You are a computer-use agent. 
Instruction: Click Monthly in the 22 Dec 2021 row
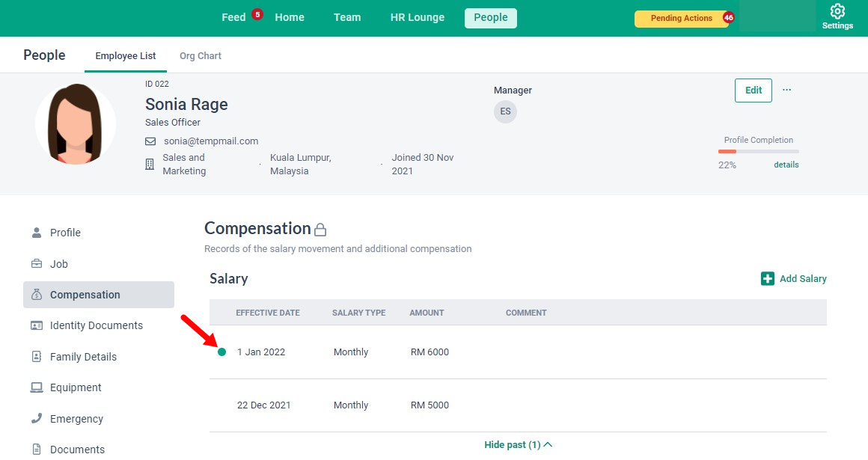[x=351, y=405]
